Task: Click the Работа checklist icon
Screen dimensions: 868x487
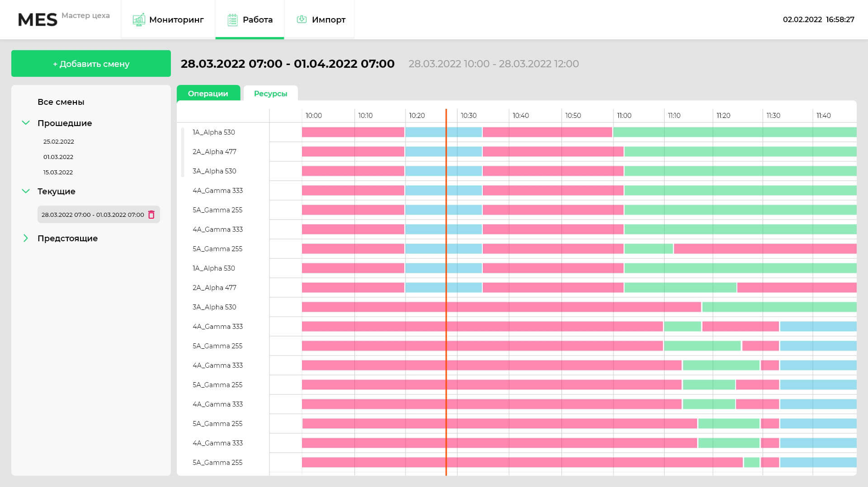Action: point(232,20)
